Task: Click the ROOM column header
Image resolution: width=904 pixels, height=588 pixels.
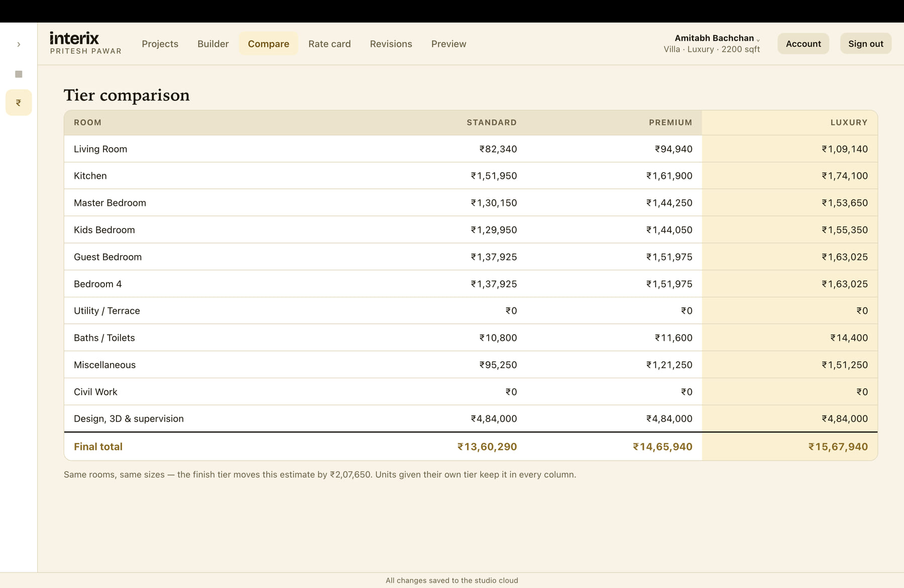Action: (x=87, y=123)
